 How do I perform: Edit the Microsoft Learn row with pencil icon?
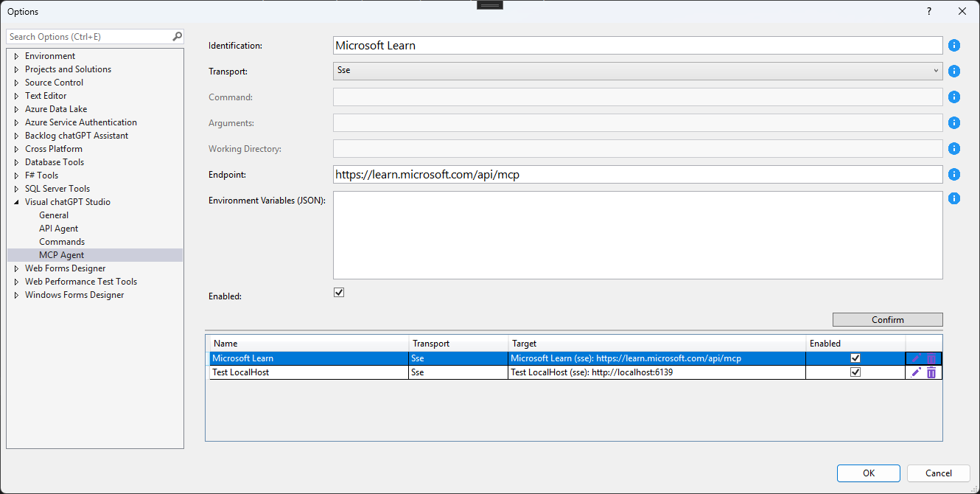coord(916,358)
